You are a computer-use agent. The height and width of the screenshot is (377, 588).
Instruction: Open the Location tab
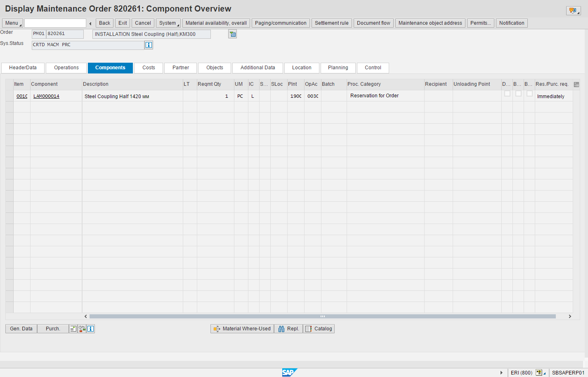click(x=302, y=68)
